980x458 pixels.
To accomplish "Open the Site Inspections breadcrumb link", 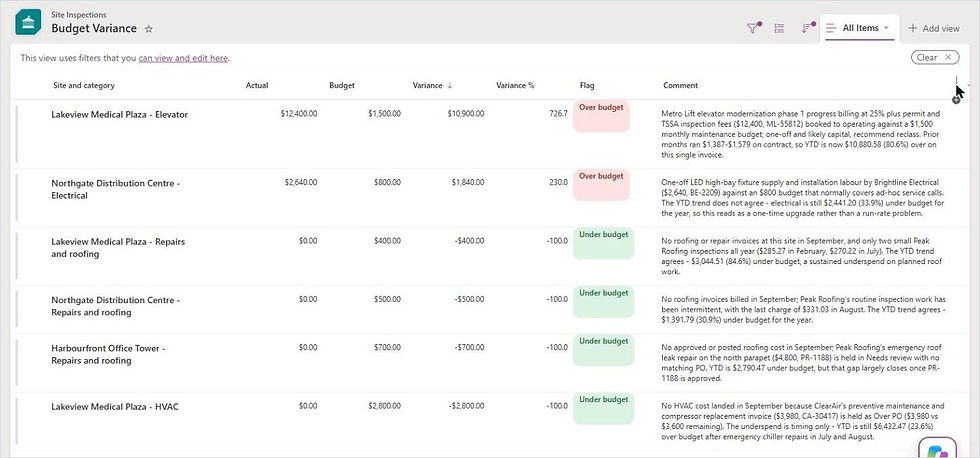I will pos(79,14).
